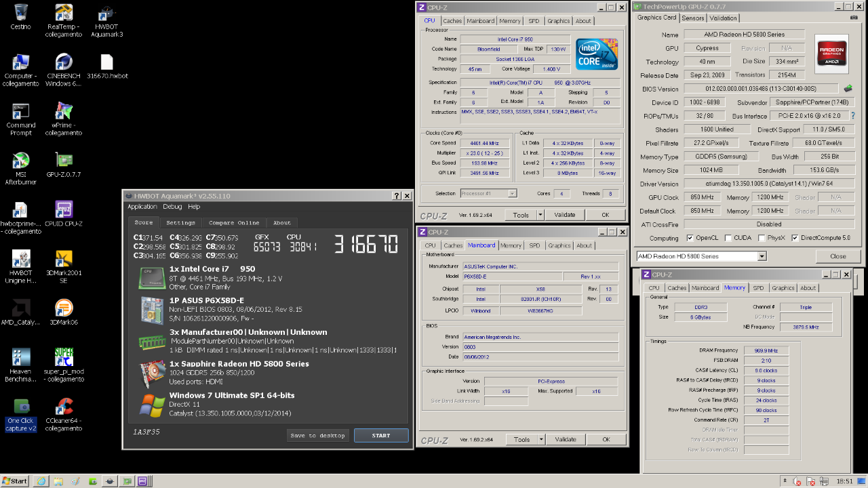Open the hwbotprime shortcut icon
The width and height of the screenshot is (868, 488).
tap(21, 218)
